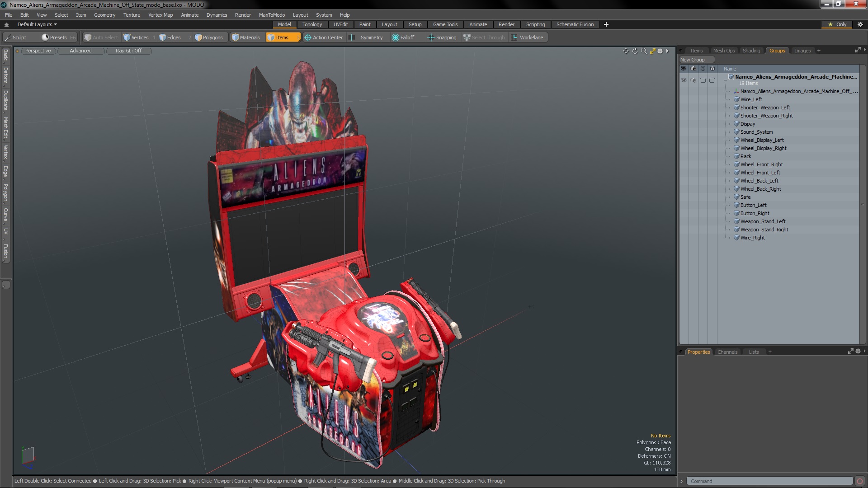Add a new layout tab with plus
The image size is (868, 488).
pos(606,24)
